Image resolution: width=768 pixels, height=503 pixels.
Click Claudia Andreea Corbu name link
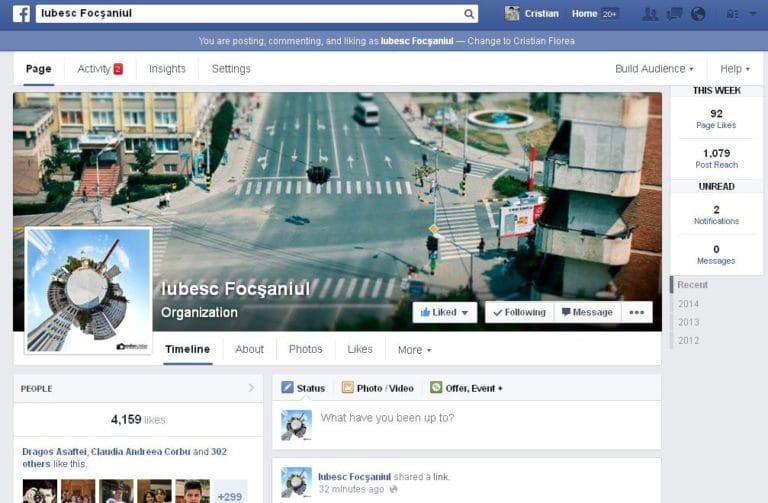coord(141,452)
